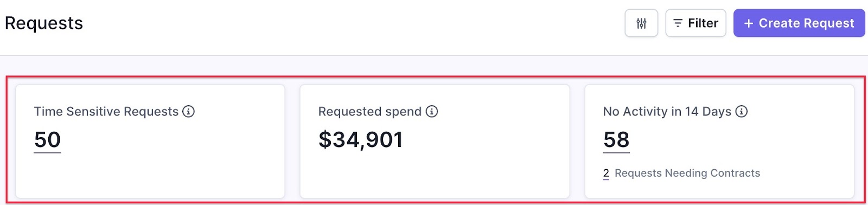
Task: Select the Time Sensitive Requests summary card
Action: [x=150, y=141]
